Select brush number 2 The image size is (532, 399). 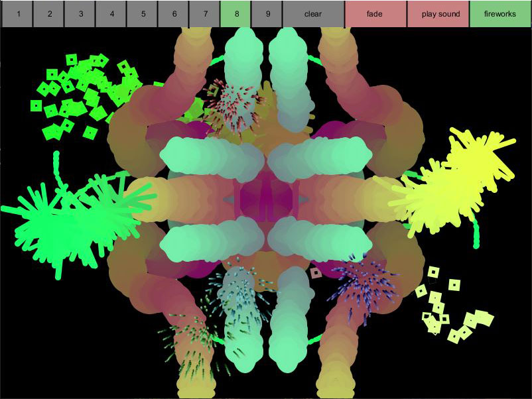pyautogui.click(x=49, y=14)
